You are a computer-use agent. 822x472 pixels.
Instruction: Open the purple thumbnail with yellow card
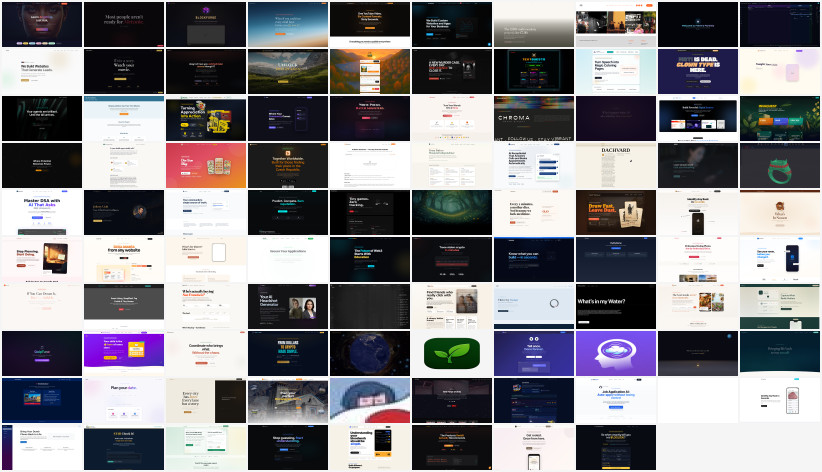coord(124,353)
